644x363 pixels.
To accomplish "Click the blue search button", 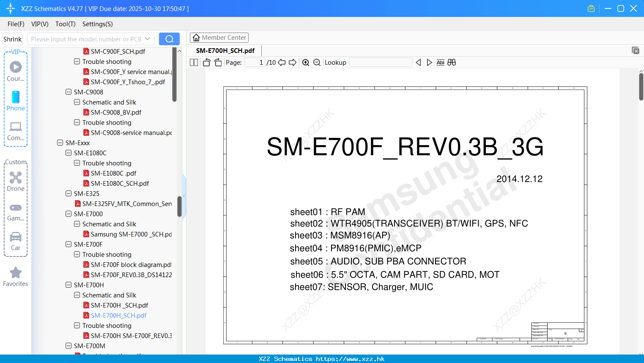I will click(169, 39).
